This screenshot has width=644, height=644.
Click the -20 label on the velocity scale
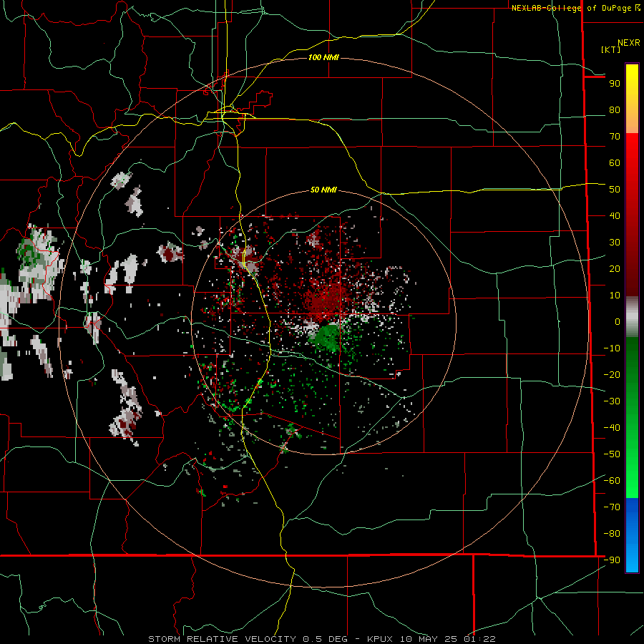tap(612, 375)
